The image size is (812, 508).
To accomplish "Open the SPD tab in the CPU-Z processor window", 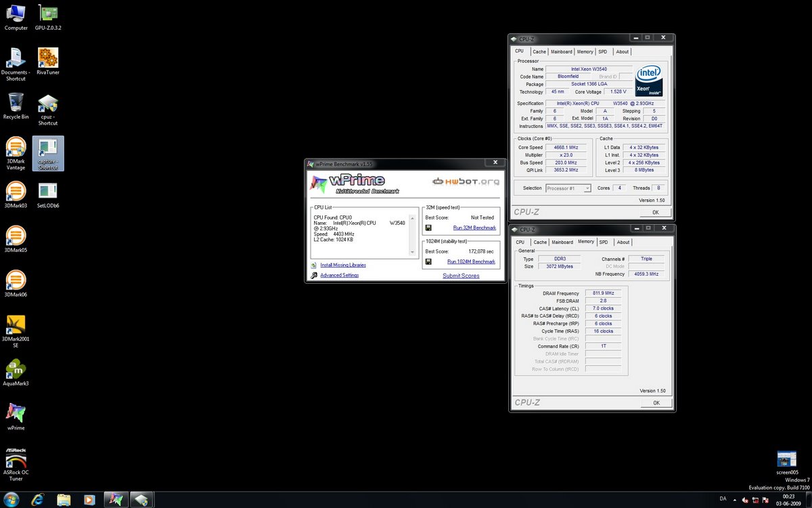I will (603, 51).
